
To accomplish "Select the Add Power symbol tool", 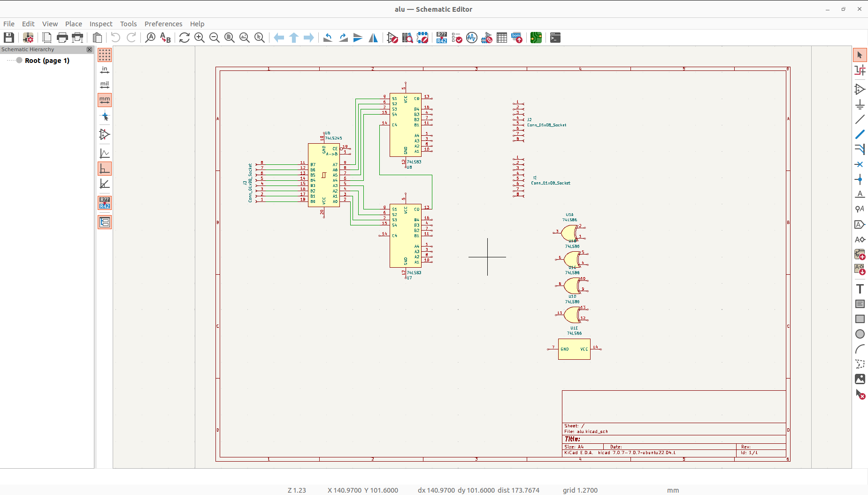I will pyautogui.click(x=860, y=104).
